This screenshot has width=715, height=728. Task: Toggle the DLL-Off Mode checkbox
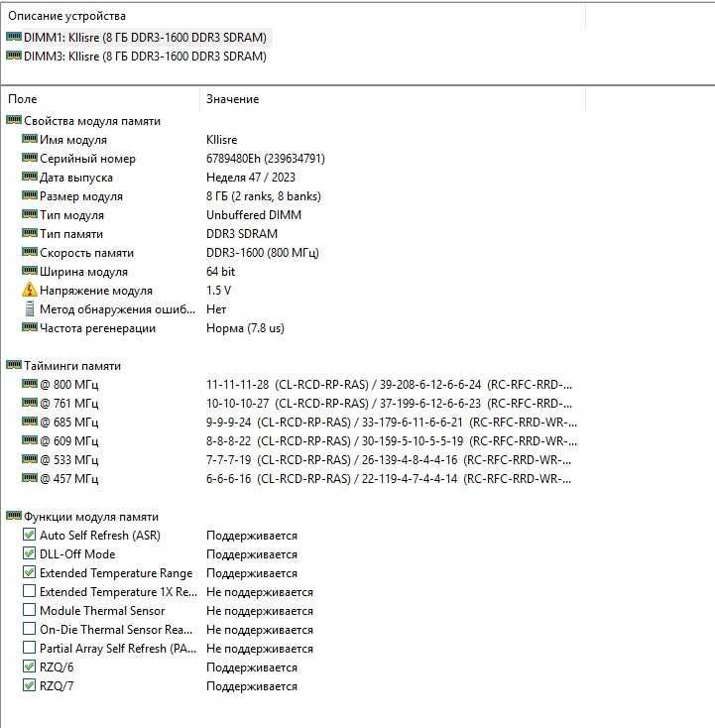click(29, 553)
